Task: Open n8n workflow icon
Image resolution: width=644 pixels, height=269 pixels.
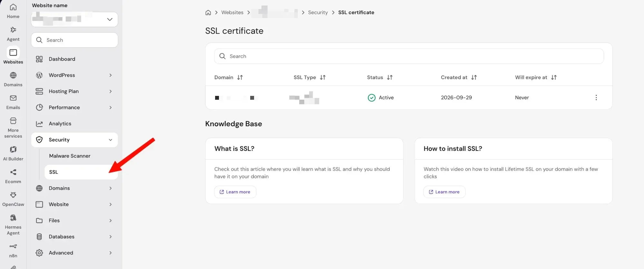Action: [x=13, y=246]
